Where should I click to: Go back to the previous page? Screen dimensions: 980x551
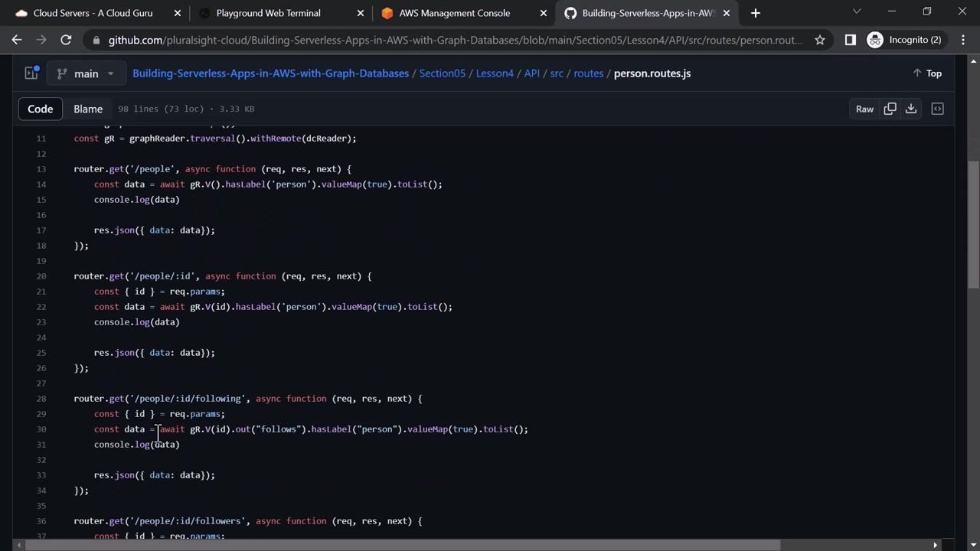point(17,40)
